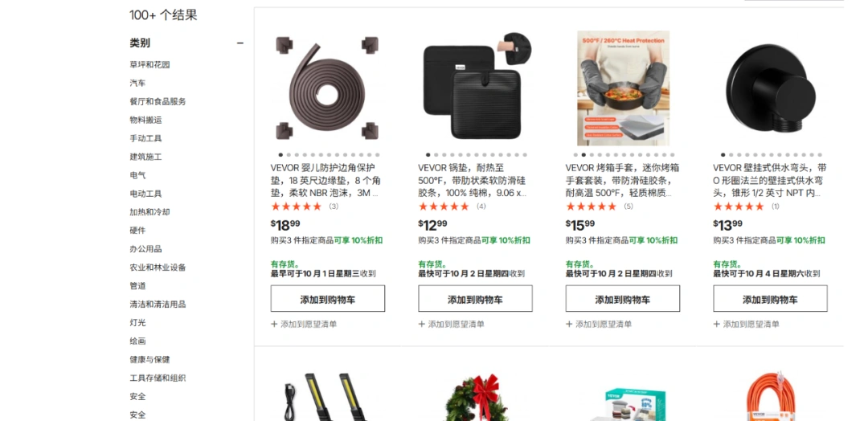The width and height of the screenshot is (868, 421).
Task: Open Christmas wreath product thumbnail
Action: click(477, 398)
